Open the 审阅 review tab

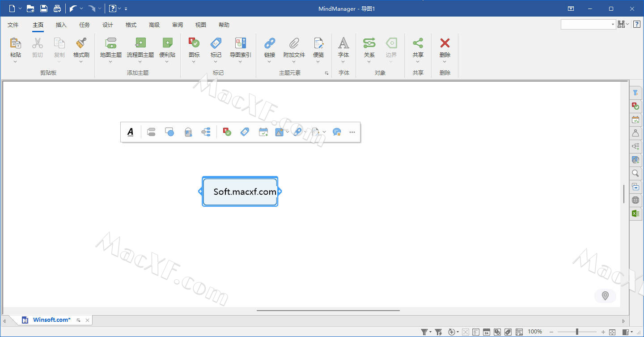click(x=178, y=25)
